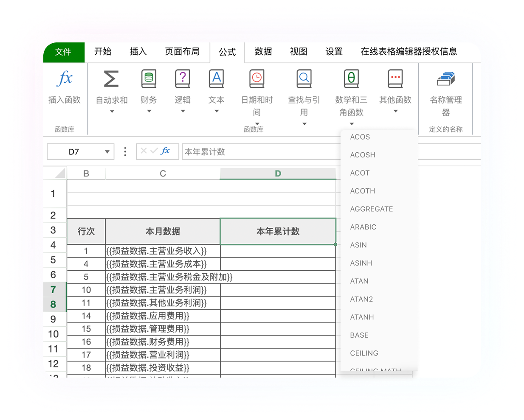Click the fx icon in the formula bar

(x=167, y=151)
